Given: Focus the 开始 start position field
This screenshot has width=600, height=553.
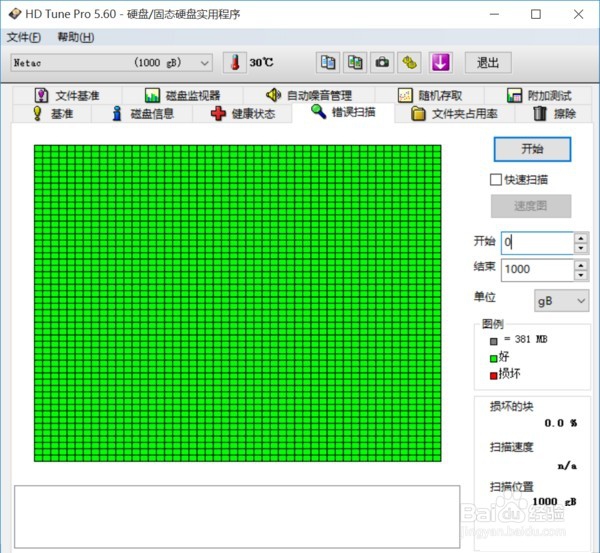Looking at the screenshot, I should pyautogui.click(x=537, y=243).
